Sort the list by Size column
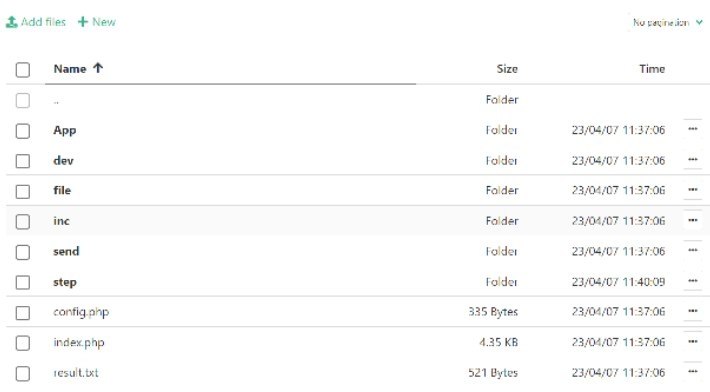 [507, 69]
